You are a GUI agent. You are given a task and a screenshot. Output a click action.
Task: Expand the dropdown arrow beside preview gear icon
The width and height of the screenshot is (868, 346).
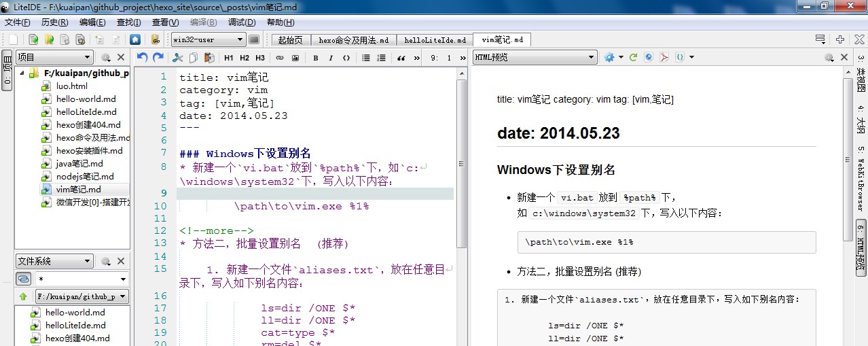[621, 58]
